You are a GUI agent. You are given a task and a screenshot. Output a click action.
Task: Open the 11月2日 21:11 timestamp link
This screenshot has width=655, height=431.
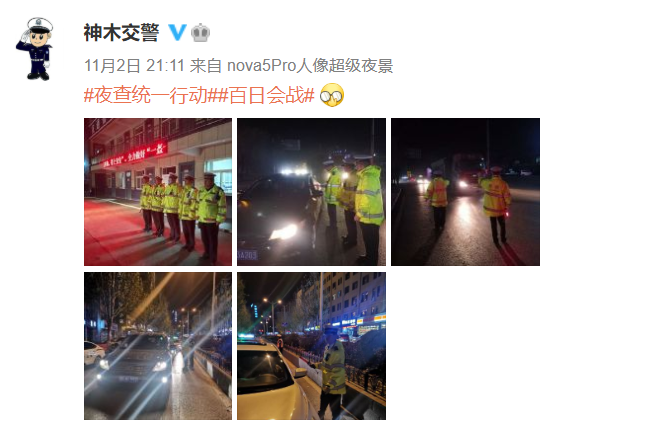[x=134, y=66]
